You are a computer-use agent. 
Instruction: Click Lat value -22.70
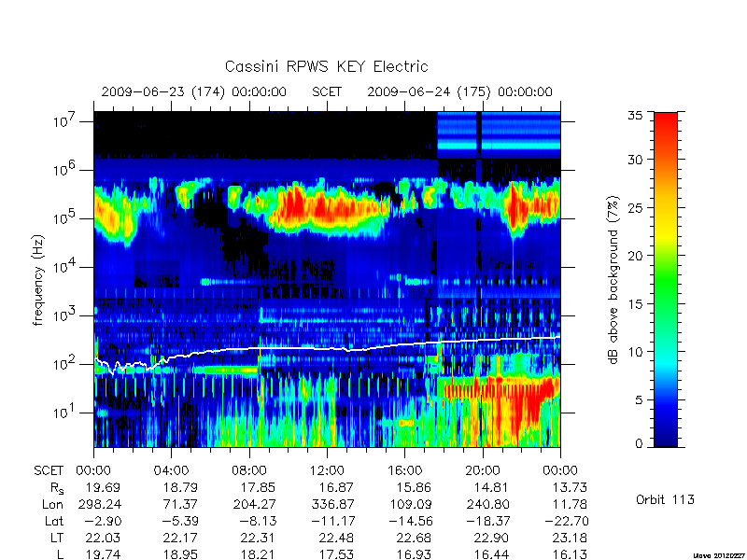point(566,521)
